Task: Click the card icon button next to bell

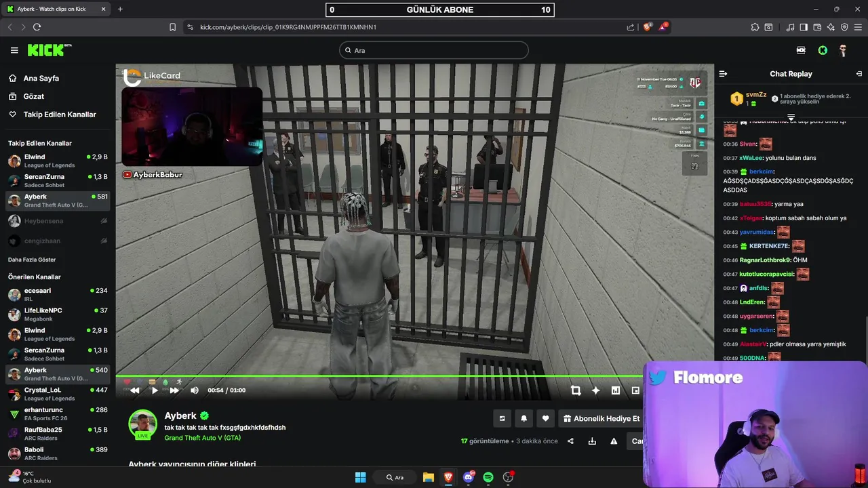Action: 502,419
